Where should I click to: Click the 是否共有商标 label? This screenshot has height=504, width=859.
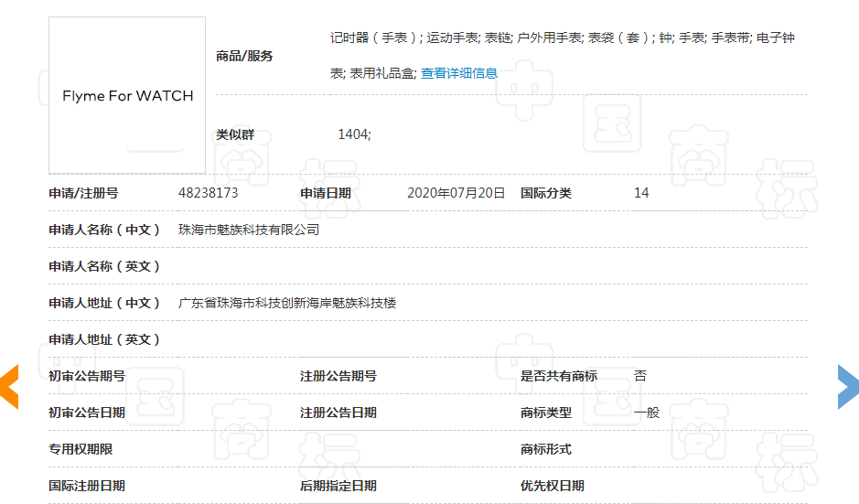(x=559, y=376)
